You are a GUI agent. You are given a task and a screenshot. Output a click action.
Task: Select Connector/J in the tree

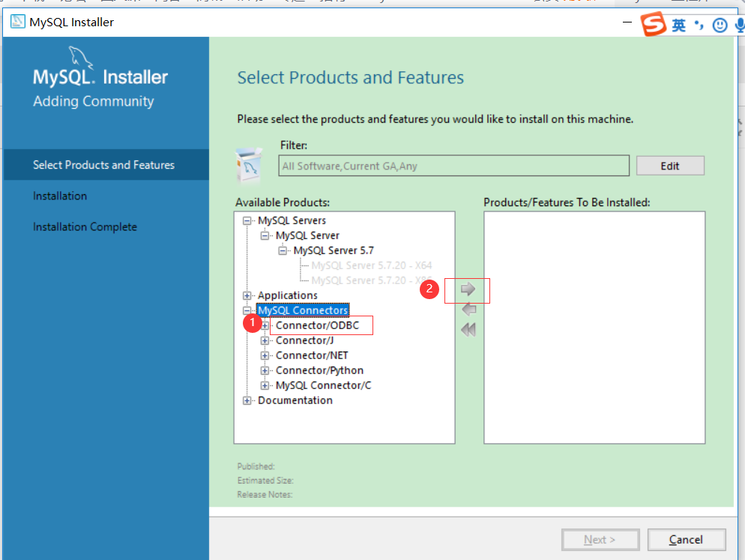click(304, 341)
